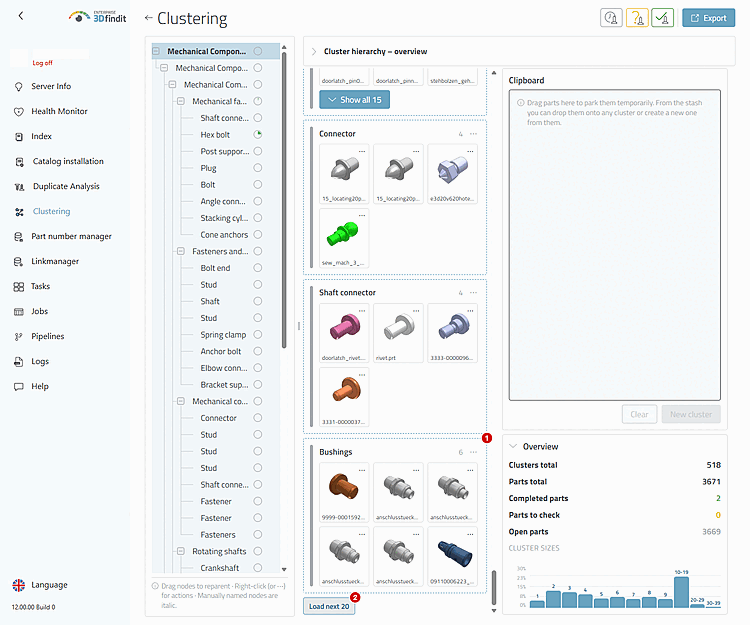
Task: Click the Logs icon
Action: (x=19, y=362)
